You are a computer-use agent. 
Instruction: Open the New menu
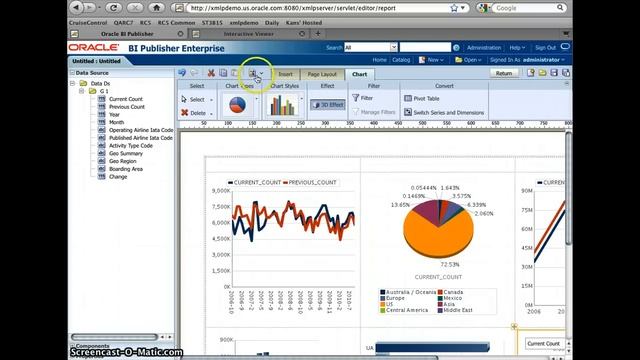click(x=431, y=60)
